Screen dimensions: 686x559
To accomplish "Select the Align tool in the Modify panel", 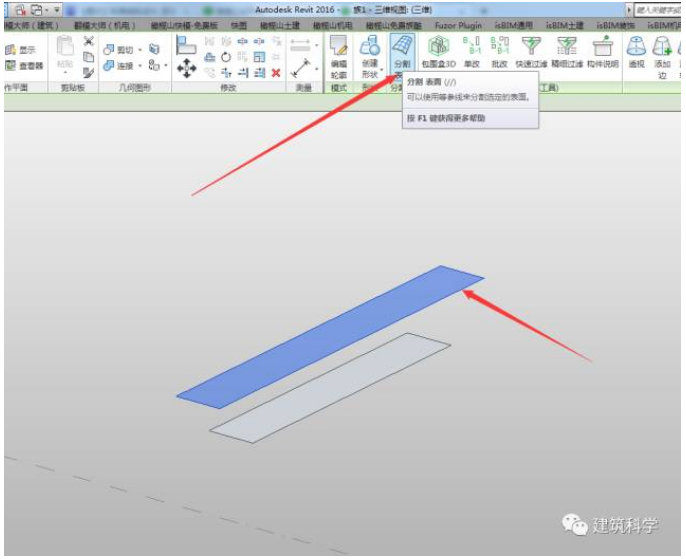I will click(186, 45).
